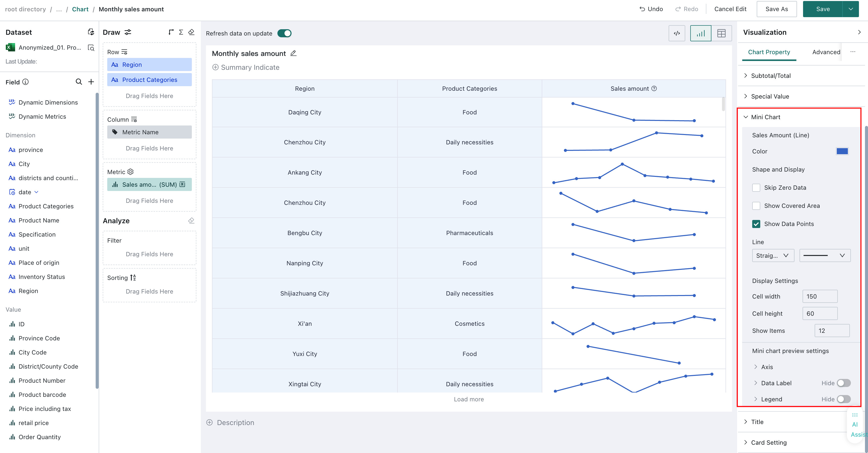Open the Straight line type dropdown
This screenshot has width=868, height=453.
click(773, 256)
